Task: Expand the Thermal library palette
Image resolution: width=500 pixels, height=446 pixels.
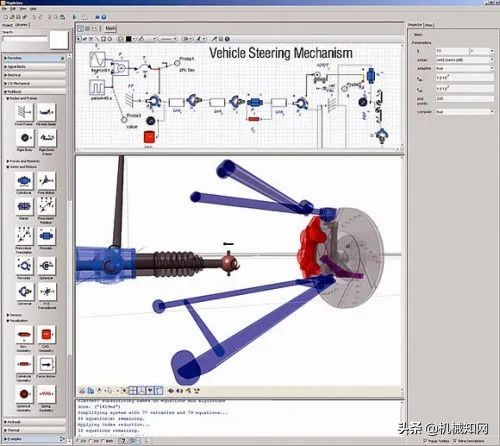Action: click(x=34, y=430)
